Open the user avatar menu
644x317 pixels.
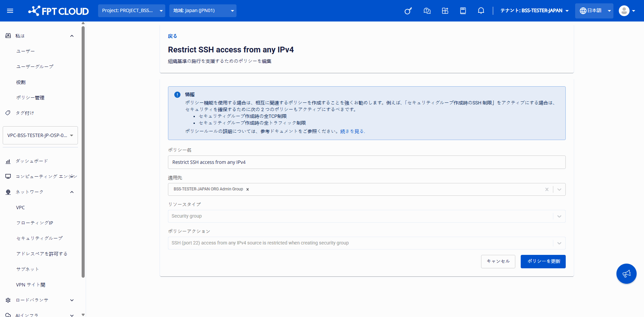pyautogui.click(x=627, y=11)
